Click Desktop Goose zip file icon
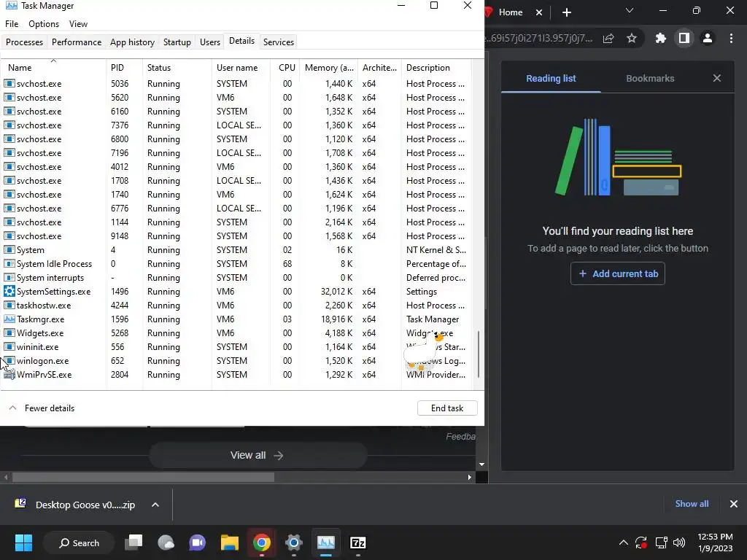The width and height of the screenshot is (747, 560). 20,504
